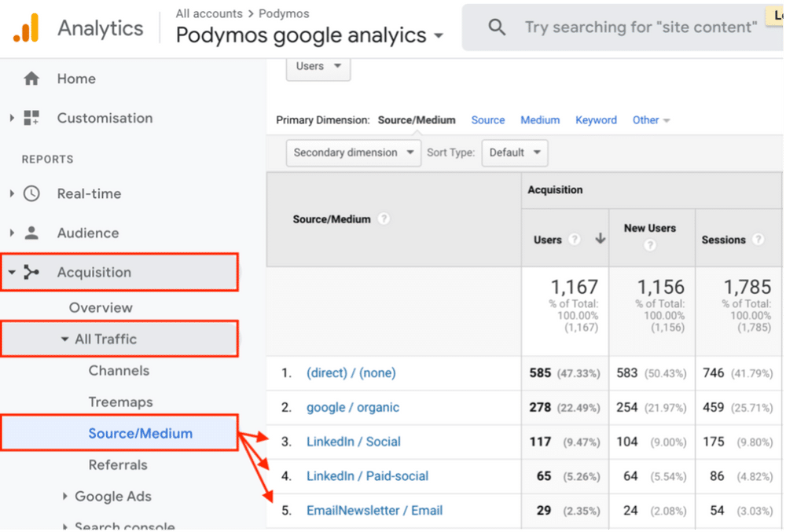Click the Audience person icon
786x532 pixels.
pyautogui.click(x=31, y=233)
